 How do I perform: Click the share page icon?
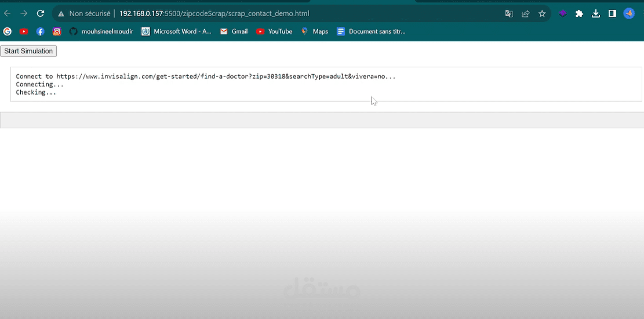[525, 13]
